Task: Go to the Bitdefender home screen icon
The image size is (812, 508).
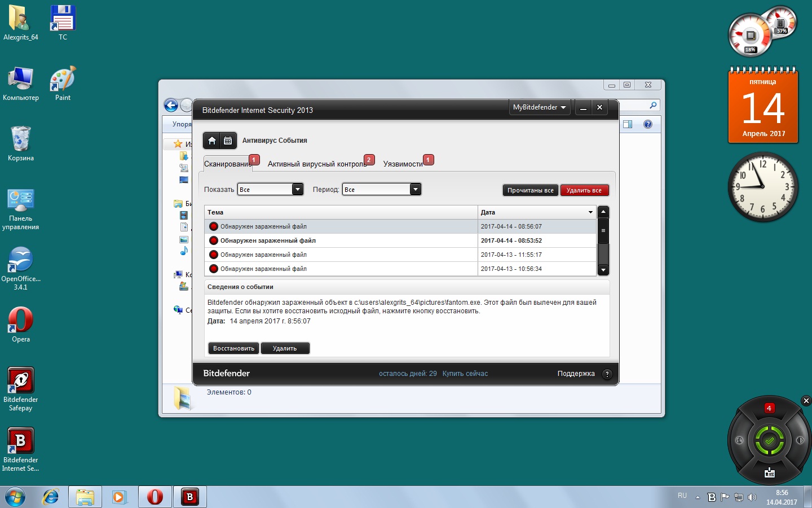Action: (x=212, y=141)
